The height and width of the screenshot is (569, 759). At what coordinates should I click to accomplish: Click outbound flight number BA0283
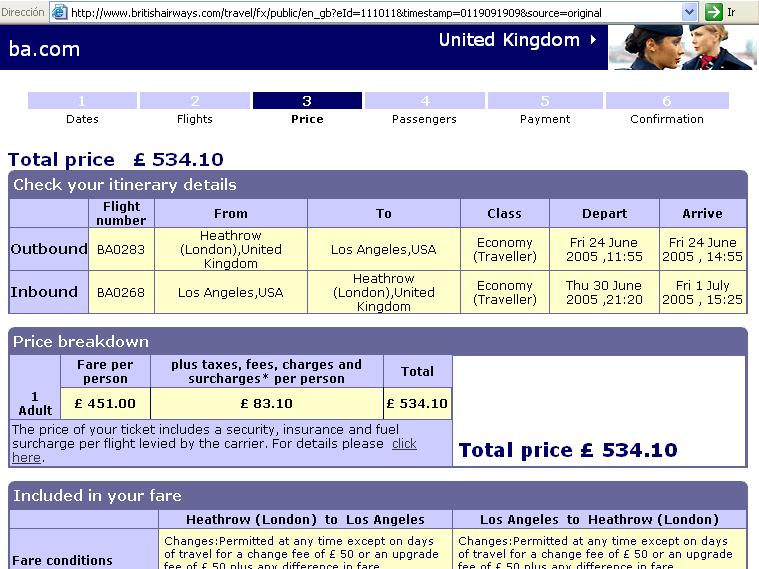[121, 249]
